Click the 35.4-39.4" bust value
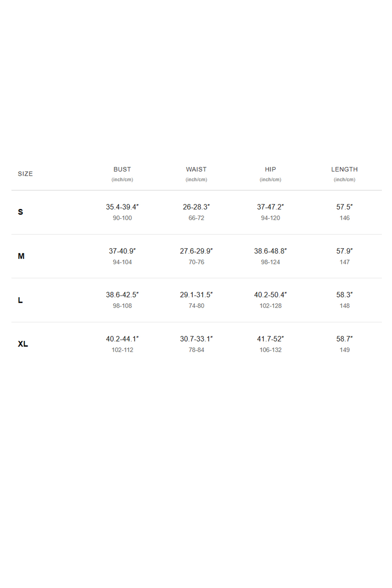 pos(122,207)
